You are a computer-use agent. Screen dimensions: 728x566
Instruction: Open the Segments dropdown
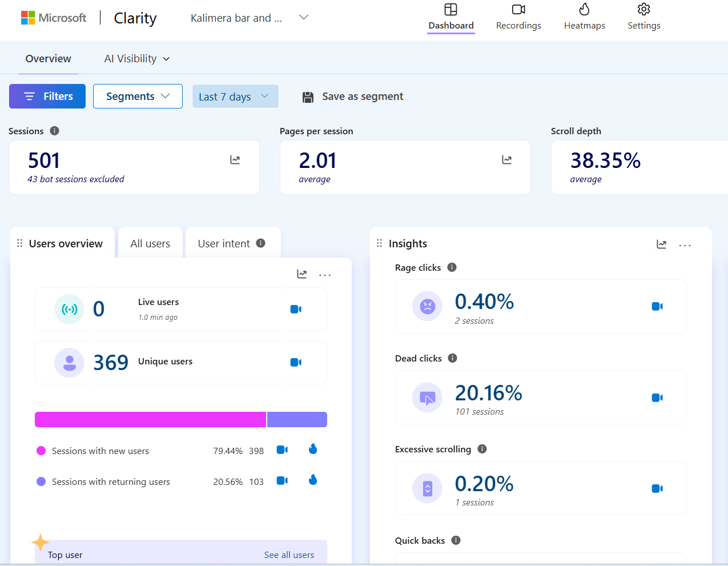138,96
